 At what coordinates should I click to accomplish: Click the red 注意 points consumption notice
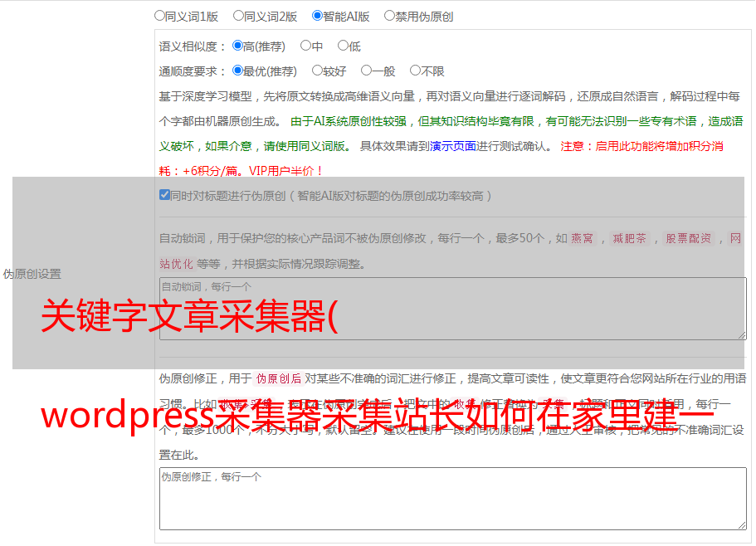pos(441,158)
